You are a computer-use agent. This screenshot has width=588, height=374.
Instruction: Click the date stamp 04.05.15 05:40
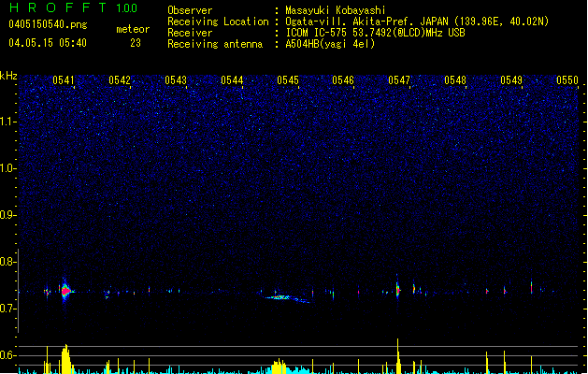pyautogui.click(x=48, y=43)
